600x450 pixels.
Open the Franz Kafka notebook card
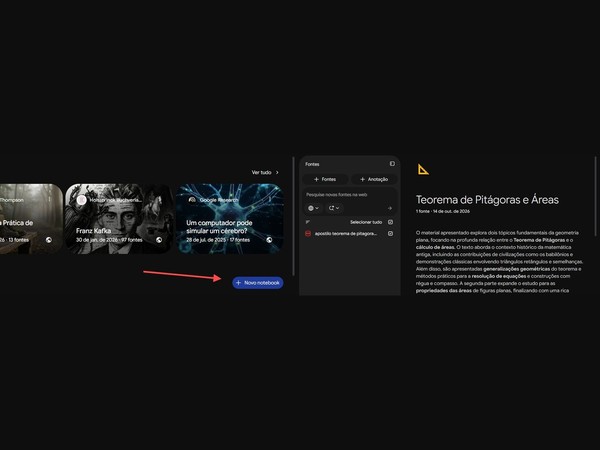[x=118, y=218]
